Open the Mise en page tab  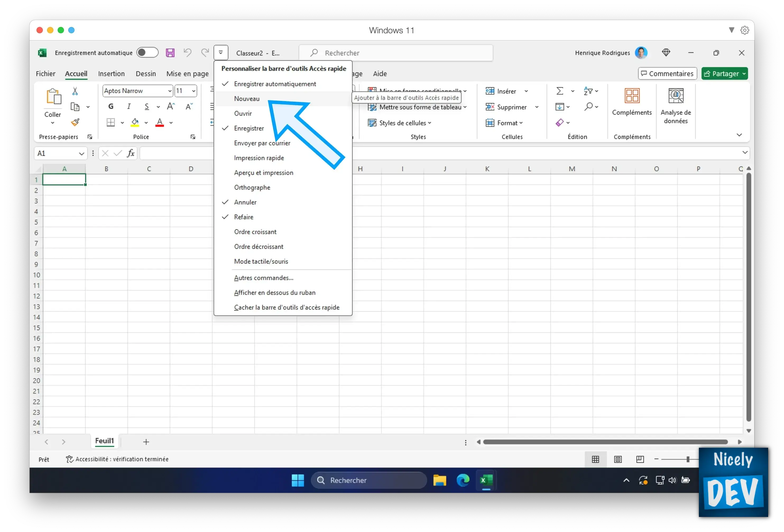tap(188, 73)
